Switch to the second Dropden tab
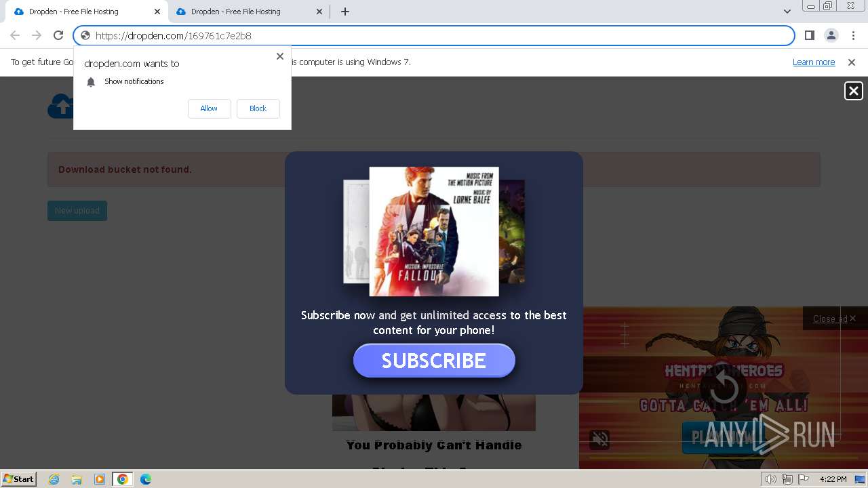 point(249,12)
